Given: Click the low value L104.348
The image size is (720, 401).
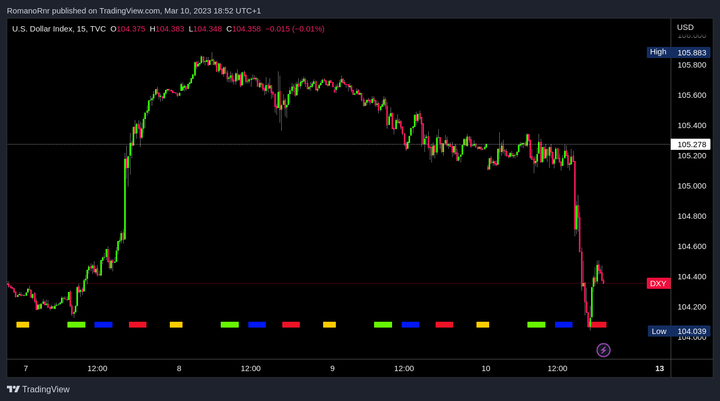Looking at the screenshot, I should pyautogui.click(x=205, y=29).
